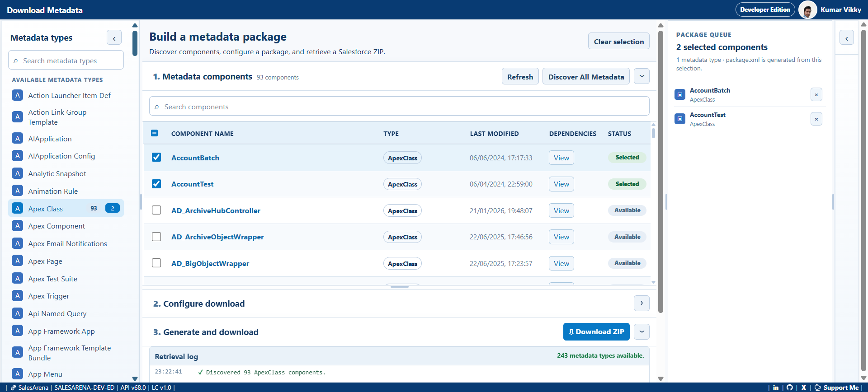Collapse the Metadata types sidebar
868x392 pixels.
click(x=114, y=38)
